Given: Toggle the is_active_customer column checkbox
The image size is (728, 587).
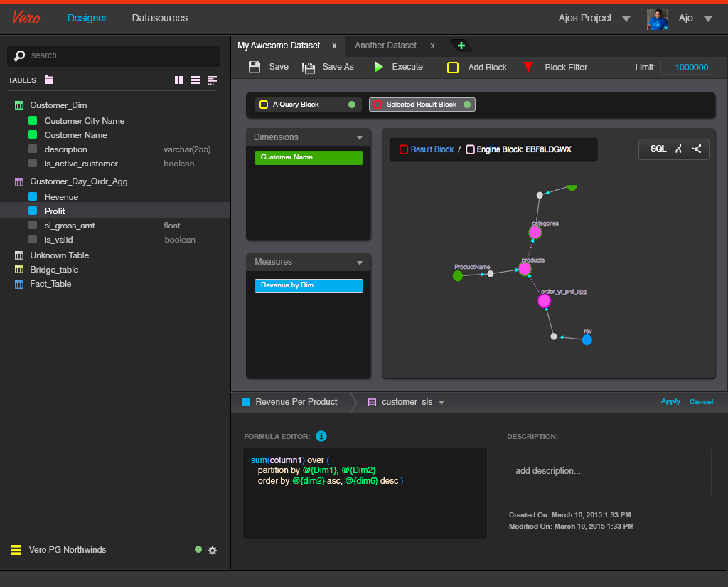Looking at the screenshot, I should tap(33, 164).
